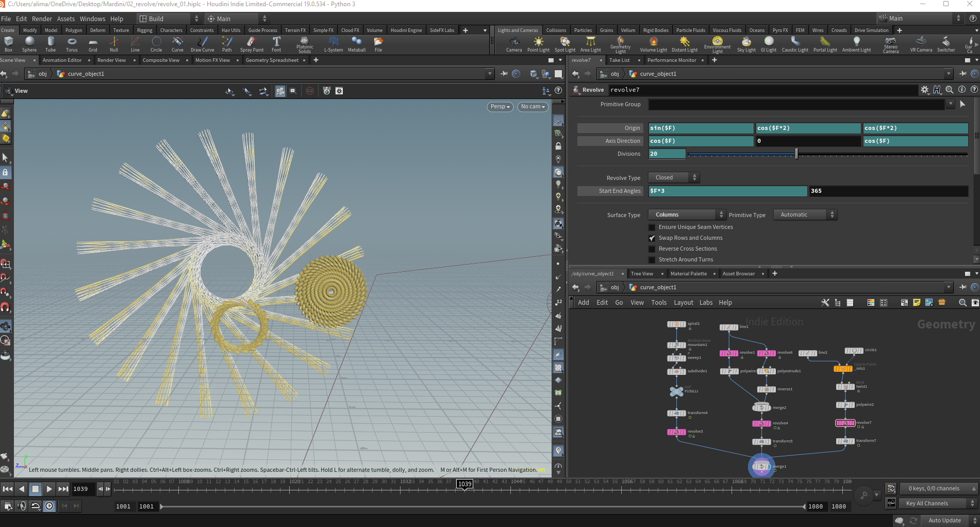Viewport: 980px width, 527px height.
Task: Click the Platonic Solids tool icon
Action: pos(304,44)
